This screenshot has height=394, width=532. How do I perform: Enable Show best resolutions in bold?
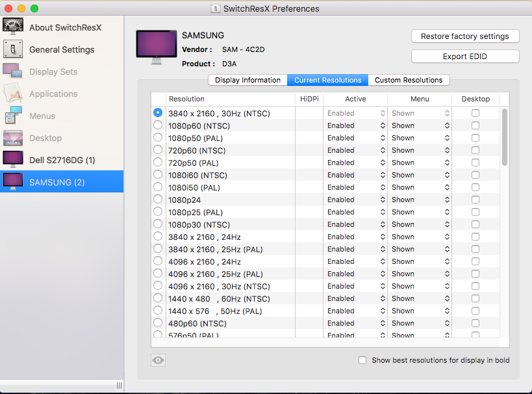362,360
